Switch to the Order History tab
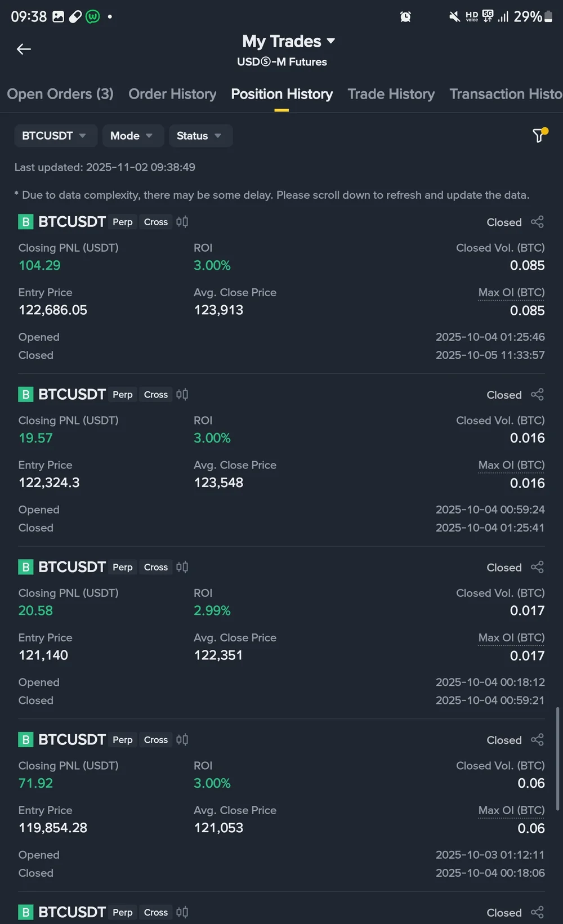563x924 pixels. coord(172,94)
